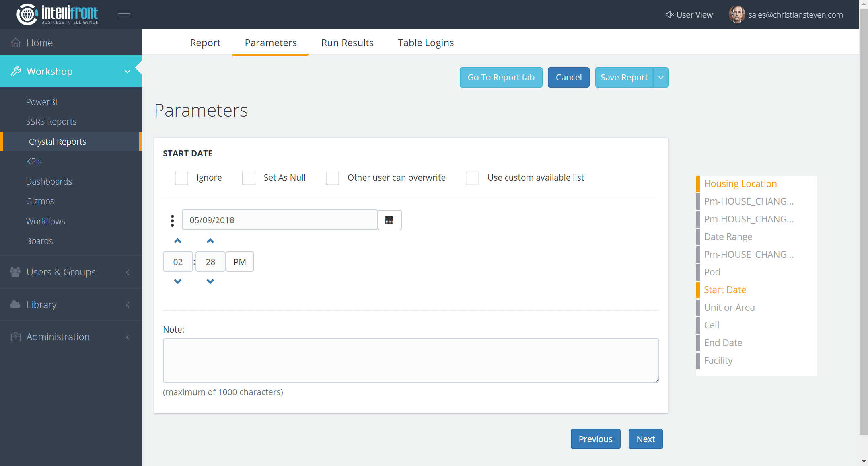This screenshot has width=868, height=466.
Task: Click the page vertical scrollbar
Action: (x=864, y=221)
